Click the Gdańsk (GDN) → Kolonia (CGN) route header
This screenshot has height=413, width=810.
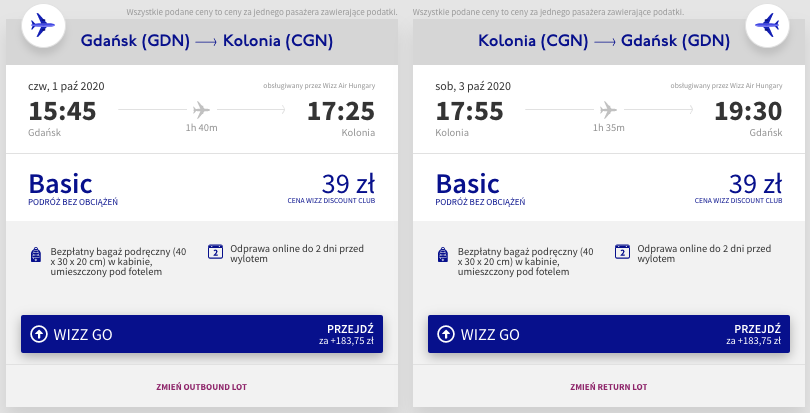(207, 41)
